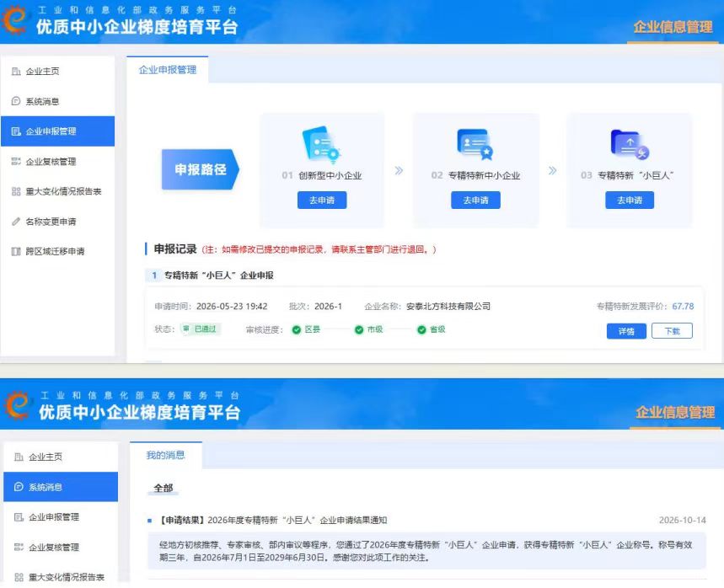Click 重大变化情况报告表 grid icon on the 企业申报管理 page
Screen dimensions: 724x588
pyautogui.click(x=16, y=191)
